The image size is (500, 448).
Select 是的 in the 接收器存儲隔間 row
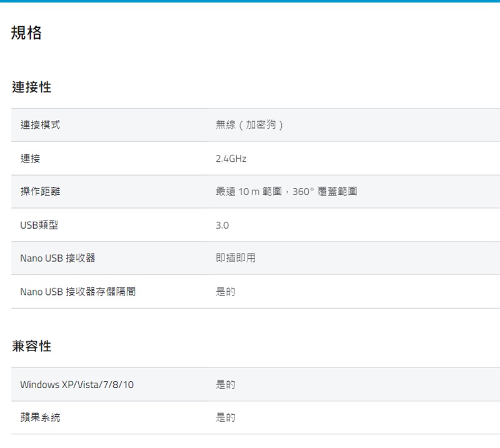click(226, 292)
